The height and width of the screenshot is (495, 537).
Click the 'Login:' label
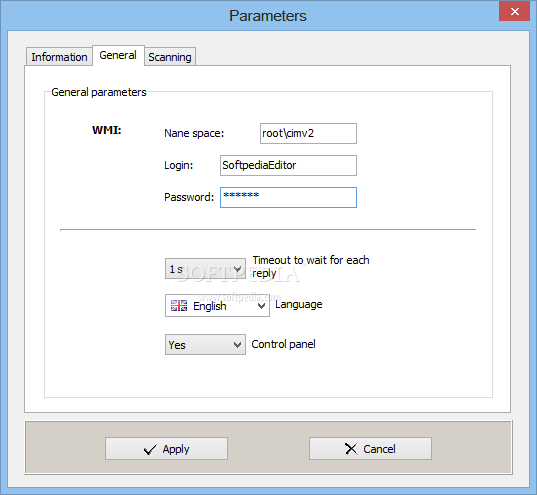(x=178, y=165)
